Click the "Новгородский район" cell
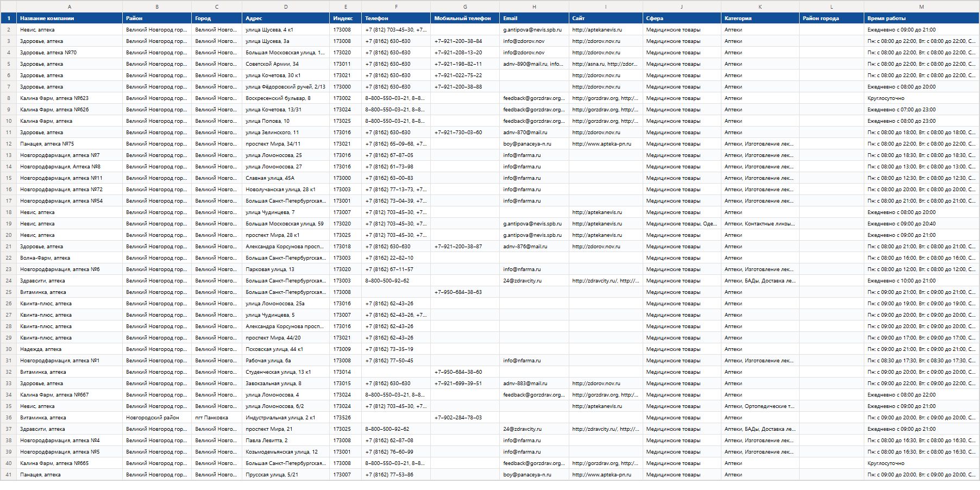Screen dimensions: 980x490 (157, 418)
